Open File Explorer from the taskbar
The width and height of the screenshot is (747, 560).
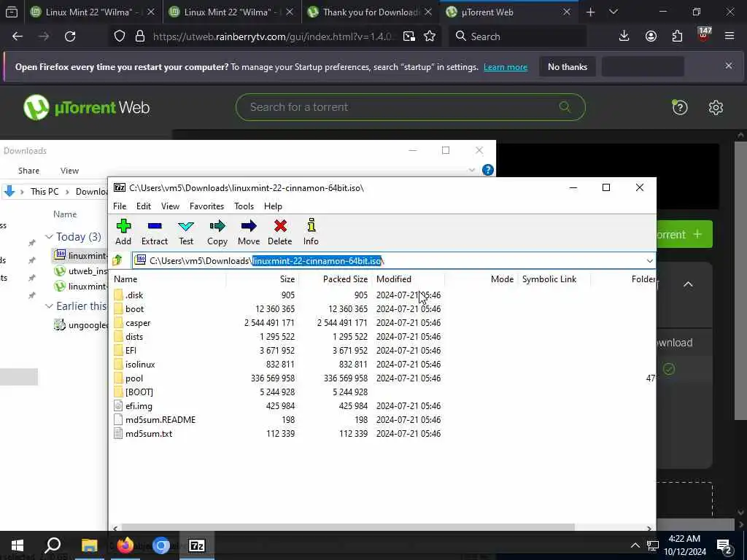(x=89, y=545)
